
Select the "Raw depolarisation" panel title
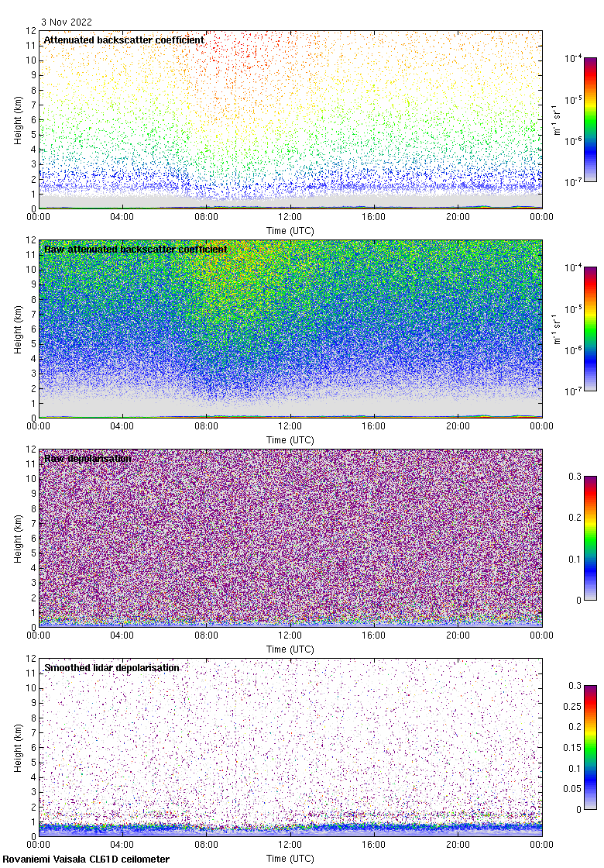point(88,458)
